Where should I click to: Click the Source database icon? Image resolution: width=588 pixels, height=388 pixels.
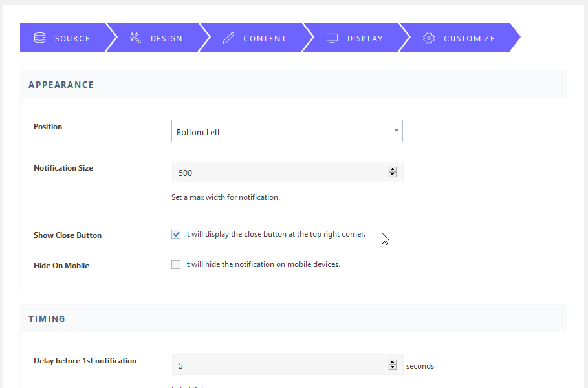[39, 38]
